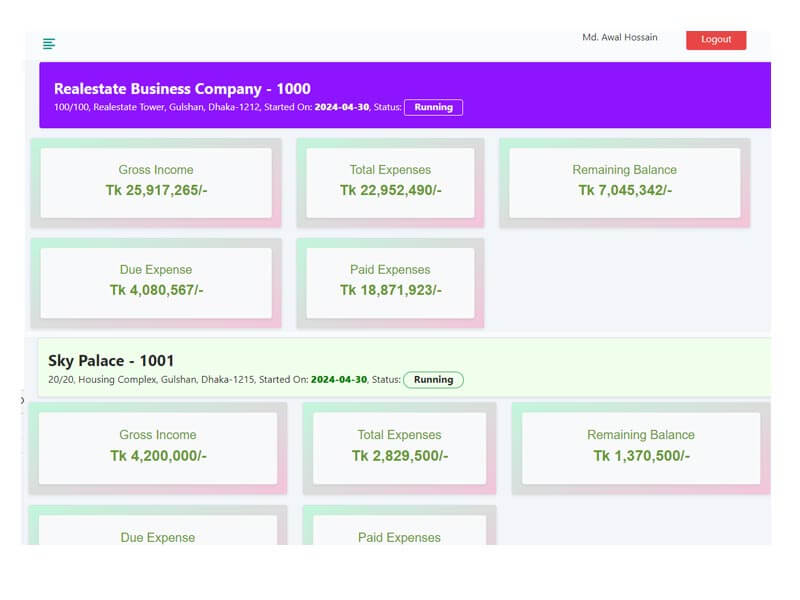Select Sky Palace Gross Income card Tk 4,200,000/-
The width and height of the screenshot is (800, 600).
158,447
